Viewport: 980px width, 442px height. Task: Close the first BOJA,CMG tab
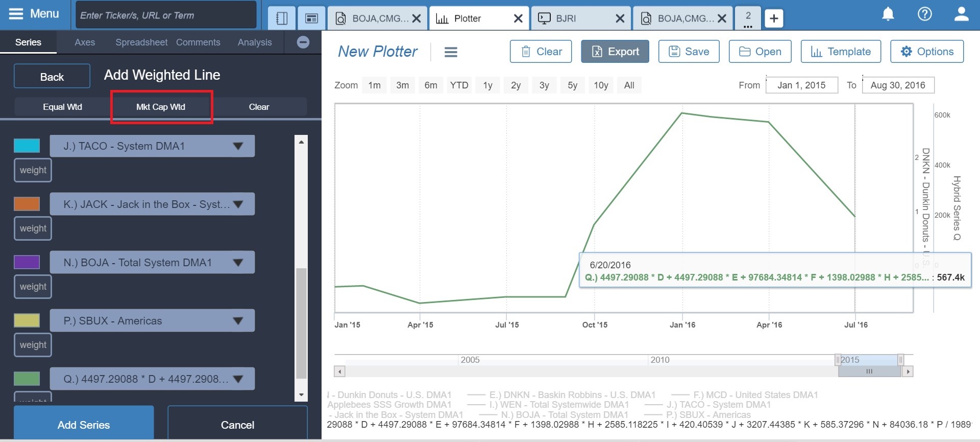(416, 19)
